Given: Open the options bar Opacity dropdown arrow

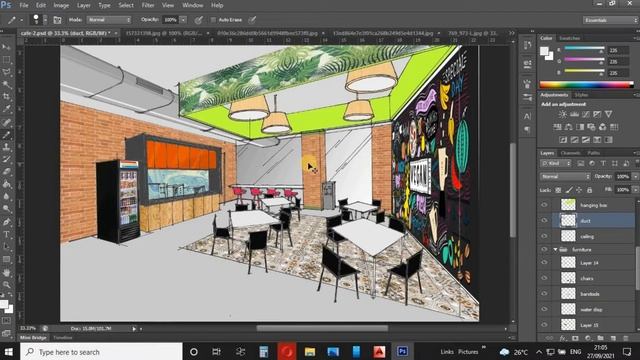Looking at the screenshot, I should point(184,20).
